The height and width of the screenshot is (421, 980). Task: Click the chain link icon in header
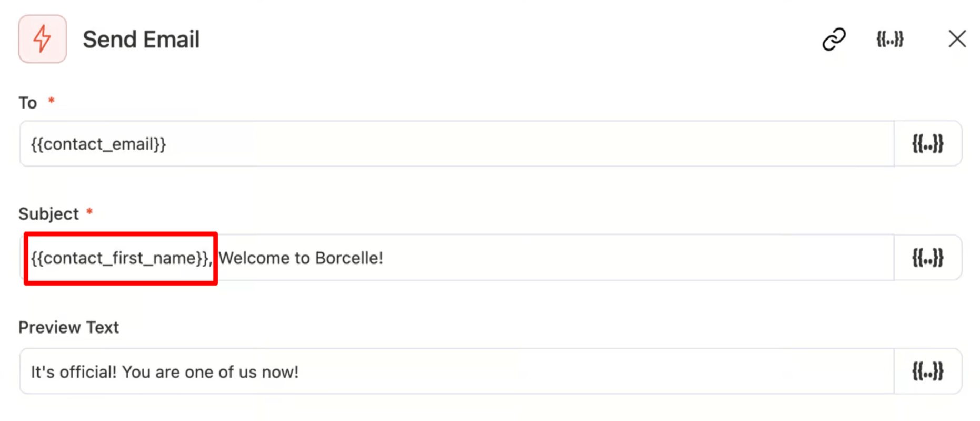pyautogui.click(x=834, y=39)
